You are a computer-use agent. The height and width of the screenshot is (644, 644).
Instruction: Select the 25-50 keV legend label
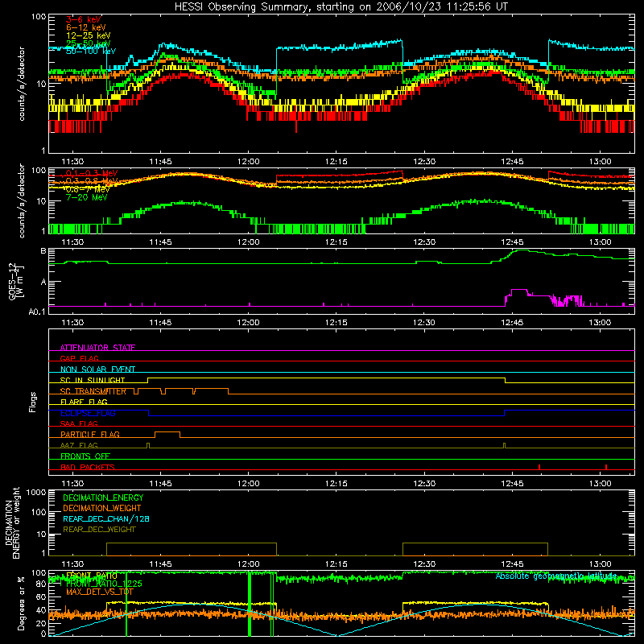(89, 43)
